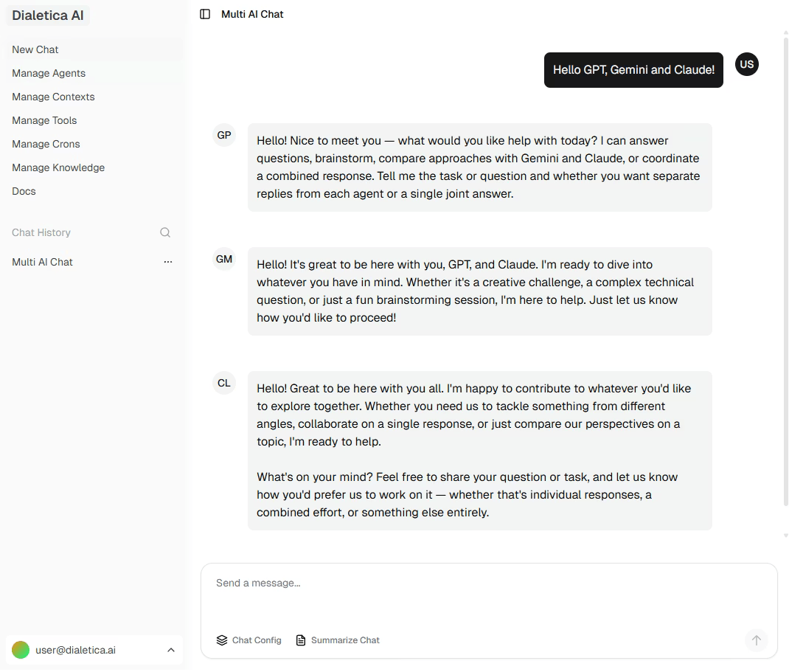The image size is (789, 672).
Task: Click the Send a message input field
Action: tap(489, 594)
